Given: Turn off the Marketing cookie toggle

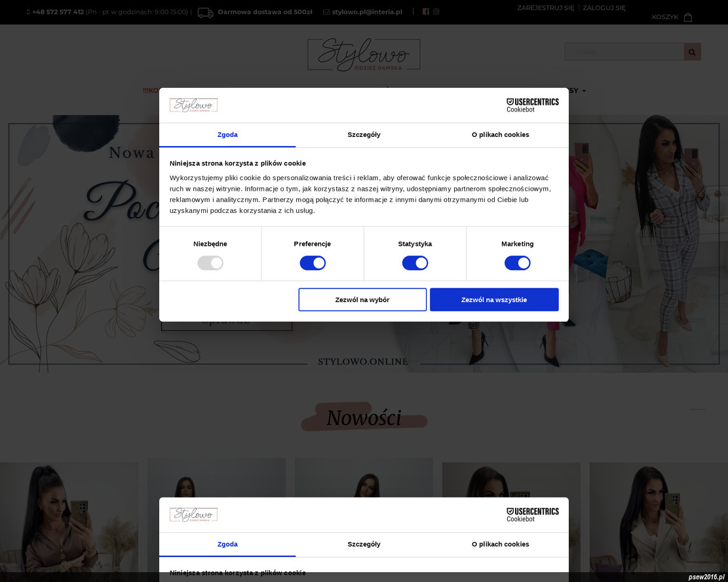Looking at the screenshot, I should coord(517,263).
